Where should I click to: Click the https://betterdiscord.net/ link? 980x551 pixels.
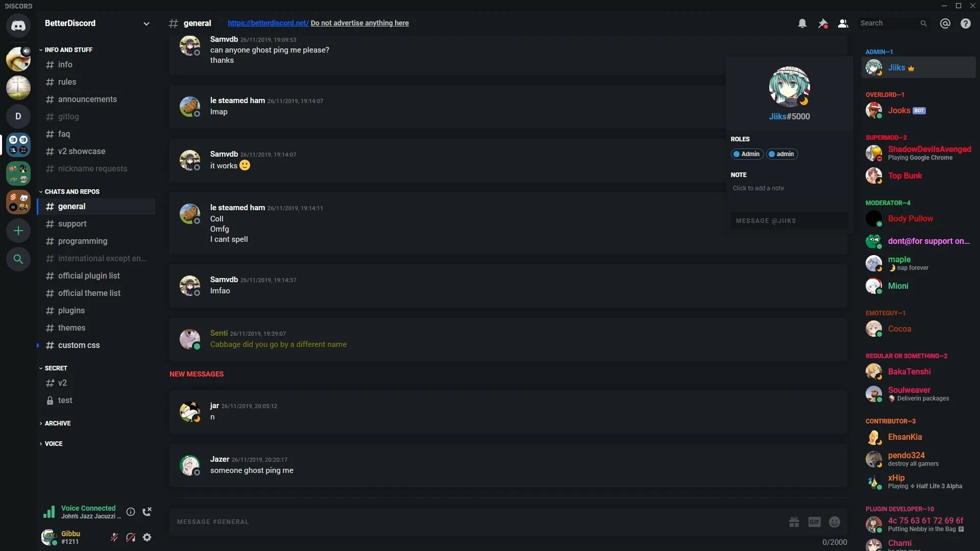[x=268, y=23]
